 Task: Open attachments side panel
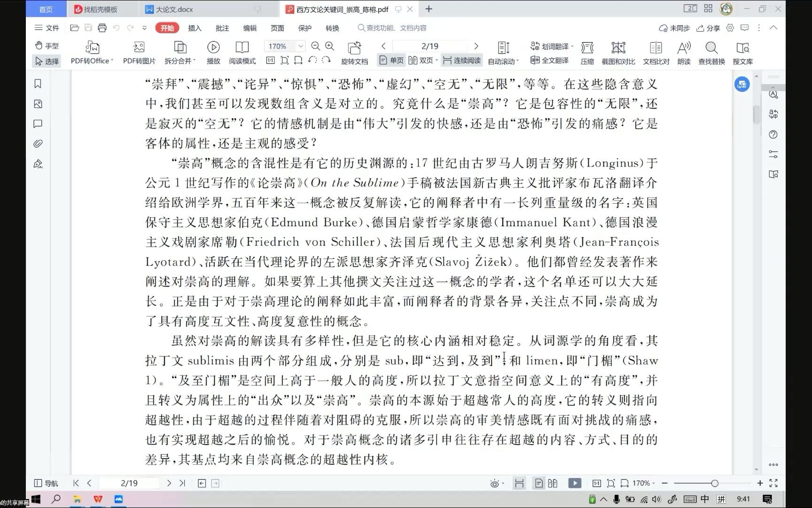pos(38,143)
